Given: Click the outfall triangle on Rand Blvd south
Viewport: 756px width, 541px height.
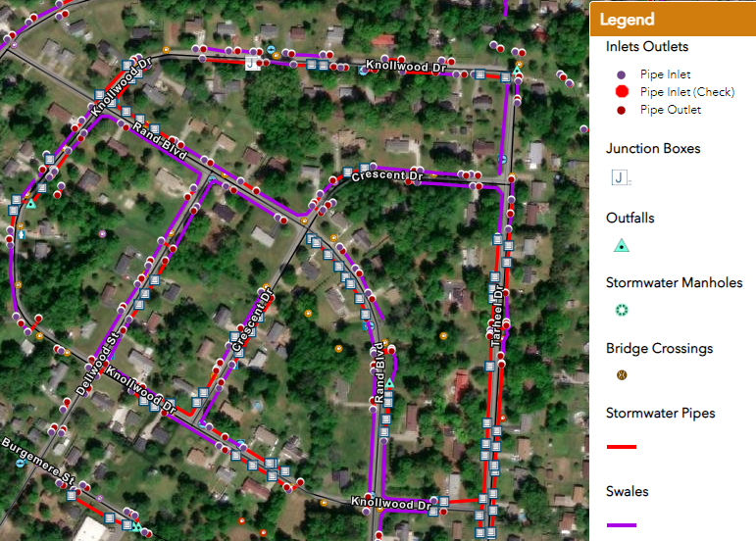Looking at the screenshot, I should pyautogui.click(x=389, y=383).
